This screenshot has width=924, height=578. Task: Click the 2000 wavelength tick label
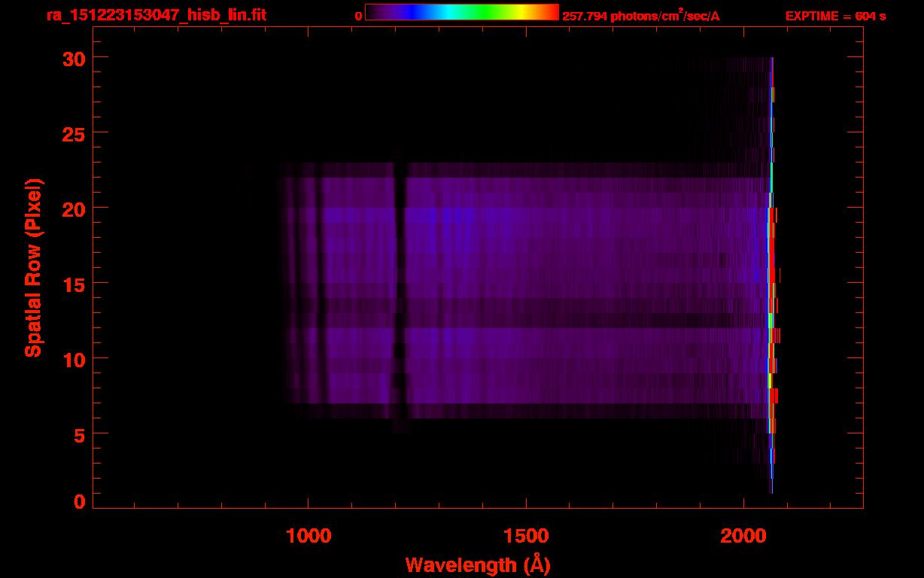743,535
